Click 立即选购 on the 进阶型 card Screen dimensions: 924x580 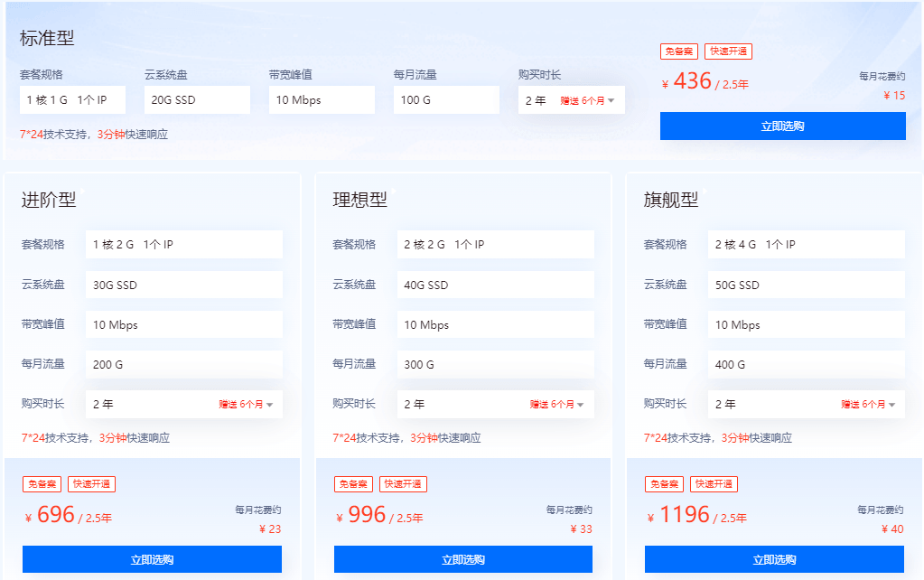coord(151,559)
